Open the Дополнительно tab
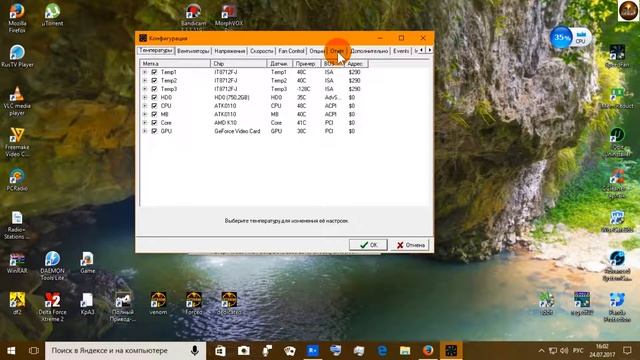Image resolution: width=640 pixels, height=360 pixels. click(369, 51)
